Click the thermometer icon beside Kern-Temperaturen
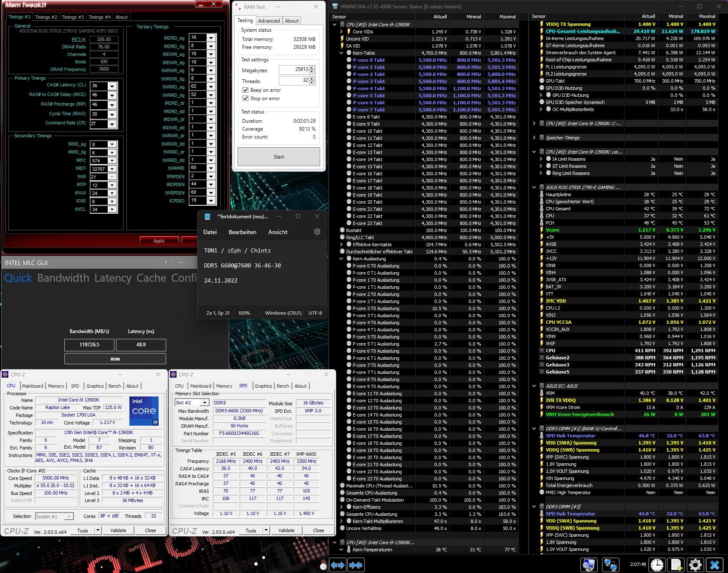This screenshot has height=573, width=728. pos(349,550)
